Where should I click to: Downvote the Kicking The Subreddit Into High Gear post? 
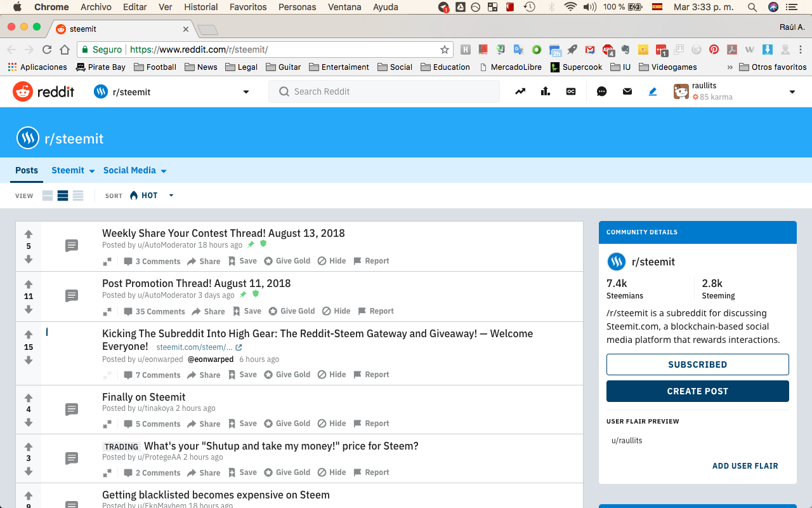[x=29, y=360]
